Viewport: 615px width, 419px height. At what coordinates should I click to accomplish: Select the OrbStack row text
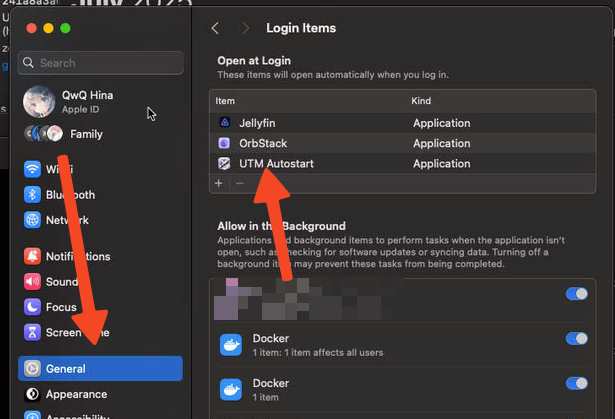(263, 144)
